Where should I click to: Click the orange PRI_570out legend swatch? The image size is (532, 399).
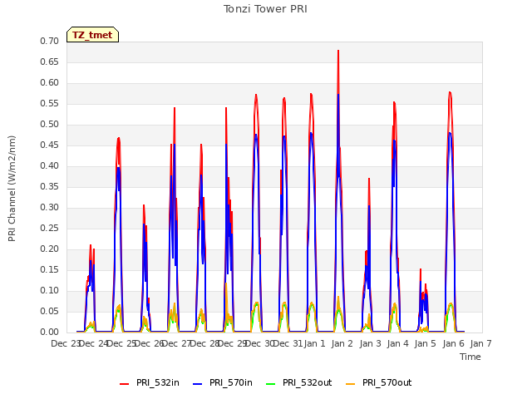[x=351, y=384]
